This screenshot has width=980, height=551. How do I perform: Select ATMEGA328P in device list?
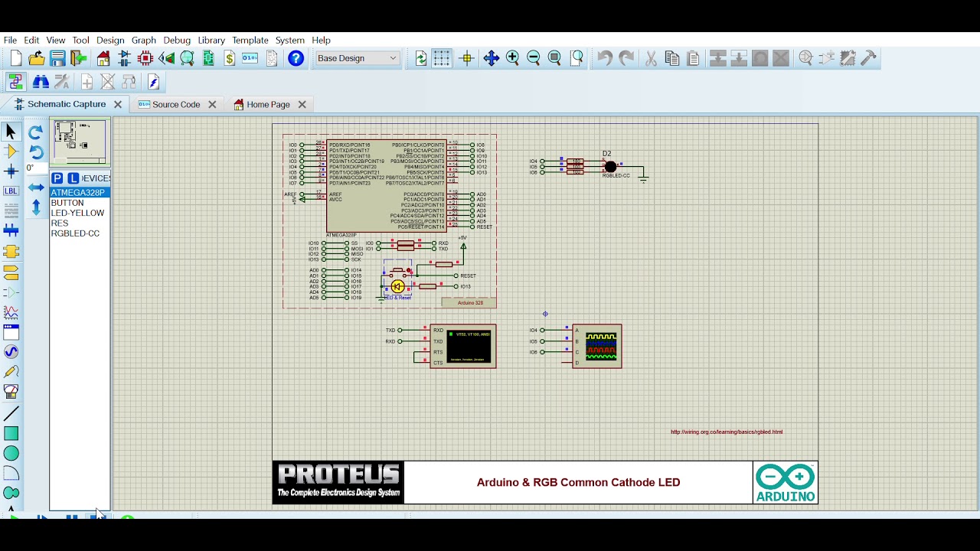[x=80, y=193]
